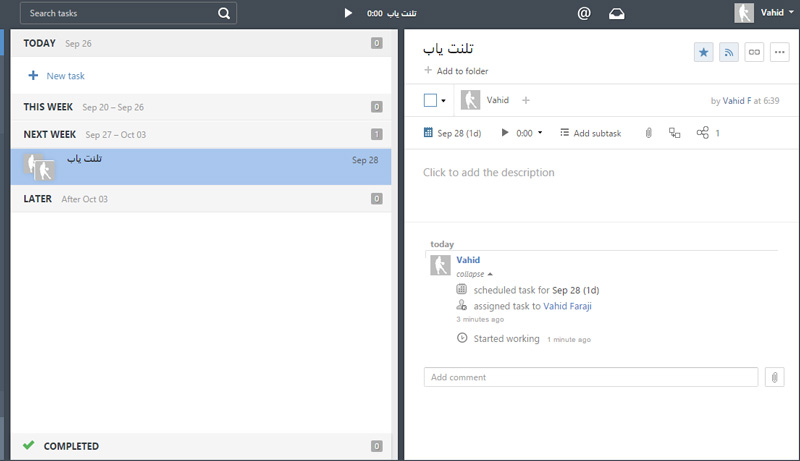Click the paperclip attach icon in toolbar
The width and height of the screenshot is (800, 461).
648,132
